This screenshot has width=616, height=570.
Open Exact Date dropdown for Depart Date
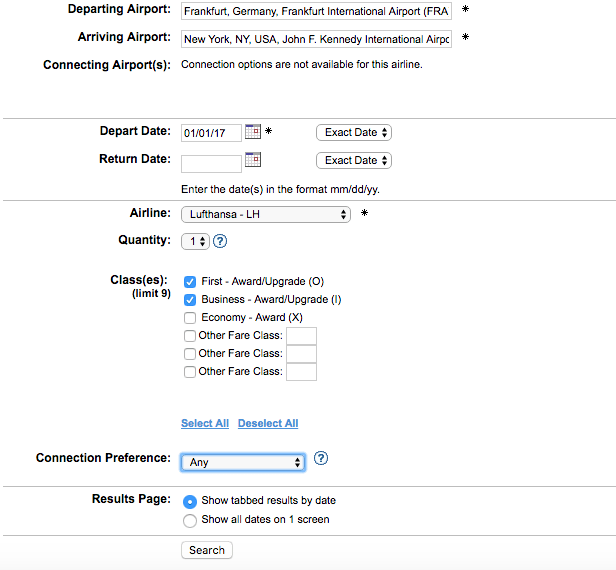click(353, 133)
